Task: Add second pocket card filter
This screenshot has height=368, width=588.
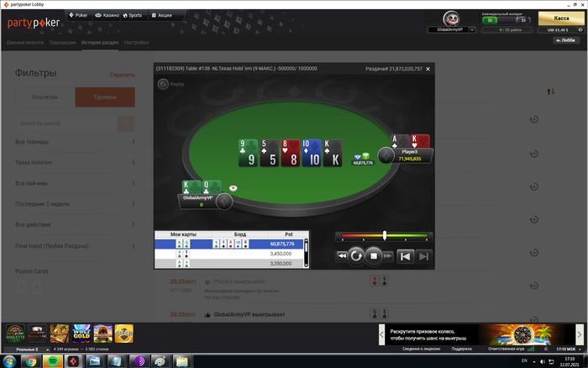Action: point(37,287)
